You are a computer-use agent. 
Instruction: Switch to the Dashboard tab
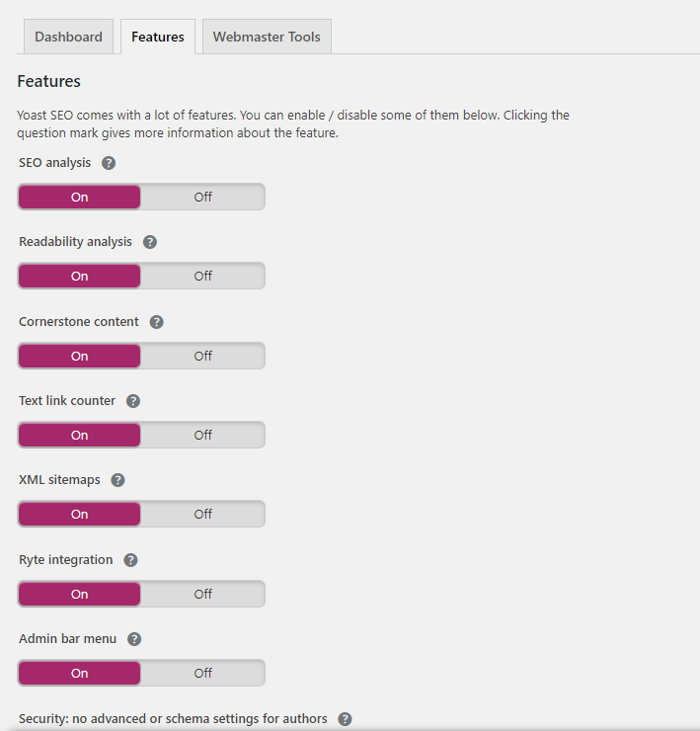pos(68,37)
